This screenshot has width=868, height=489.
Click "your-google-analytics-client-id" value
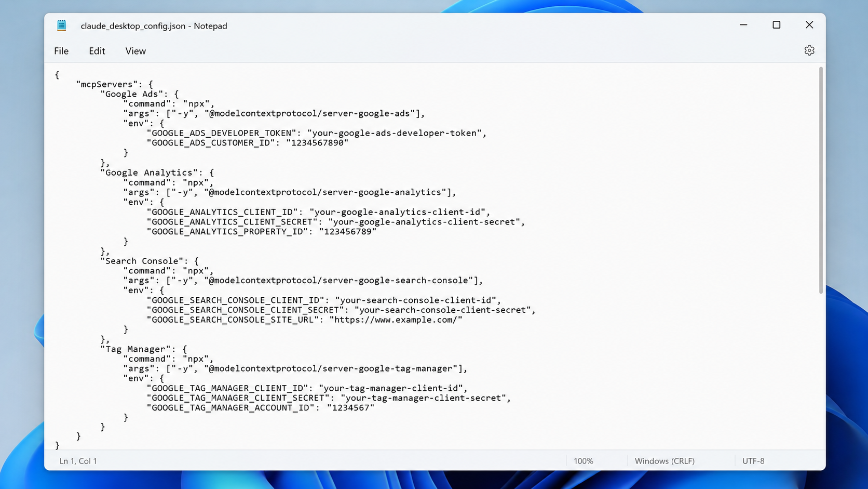398,212
